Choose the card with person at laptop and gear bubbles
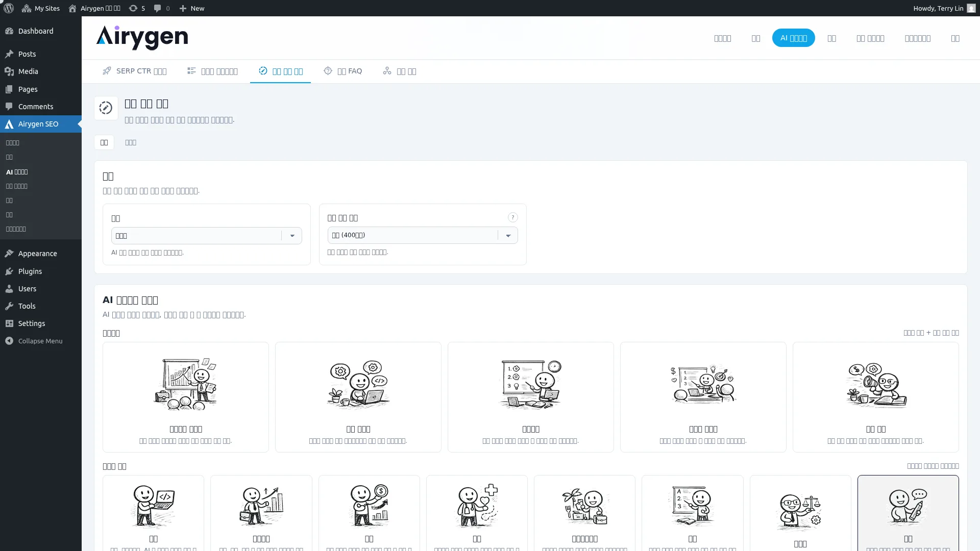 (x=358, y=397)
